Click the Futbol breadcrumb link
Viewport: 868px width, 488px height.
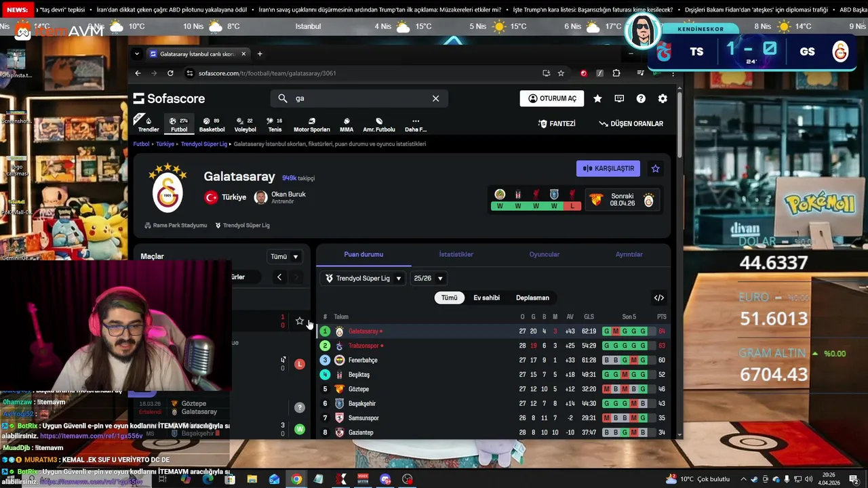(x=141, y=144)
